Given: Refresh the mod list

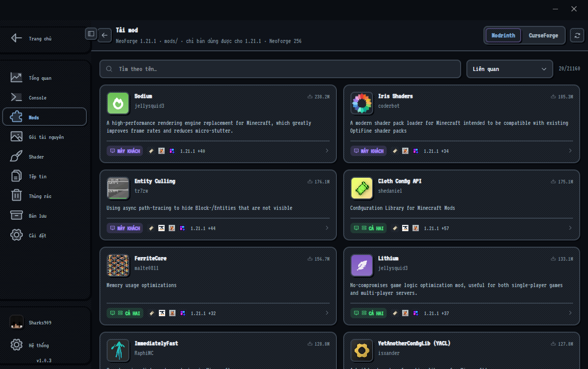Looking at the screenshot, I should 577,35.
